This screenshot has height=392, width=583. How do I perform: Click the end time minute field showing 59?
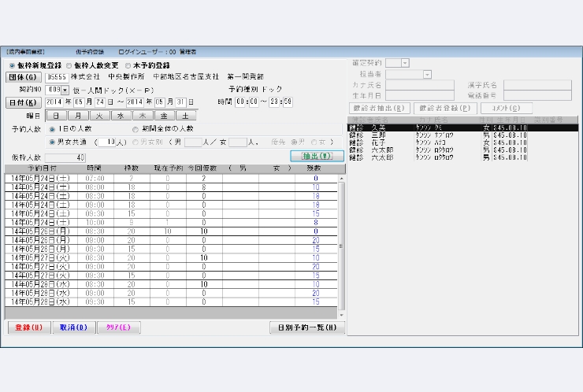(288, 102)
